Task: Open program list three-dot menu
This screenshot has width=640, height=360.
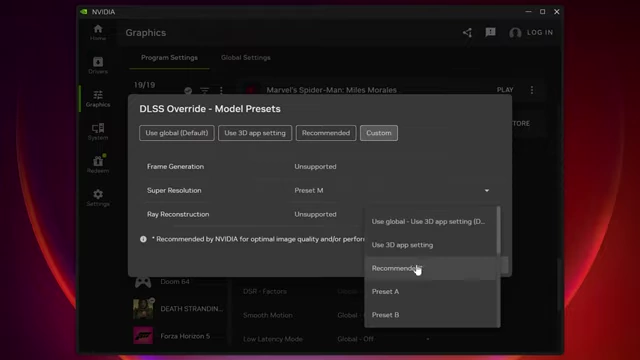Action: point(221,90)
